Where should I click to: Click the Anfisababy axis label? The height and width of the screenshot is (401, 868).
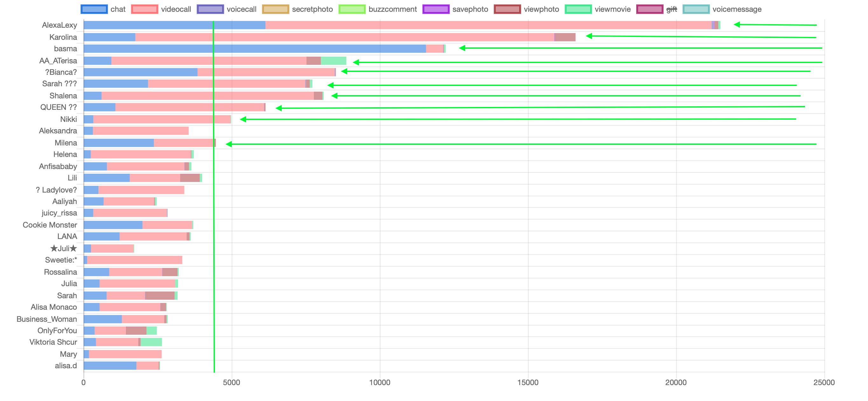tap(58, 166)
